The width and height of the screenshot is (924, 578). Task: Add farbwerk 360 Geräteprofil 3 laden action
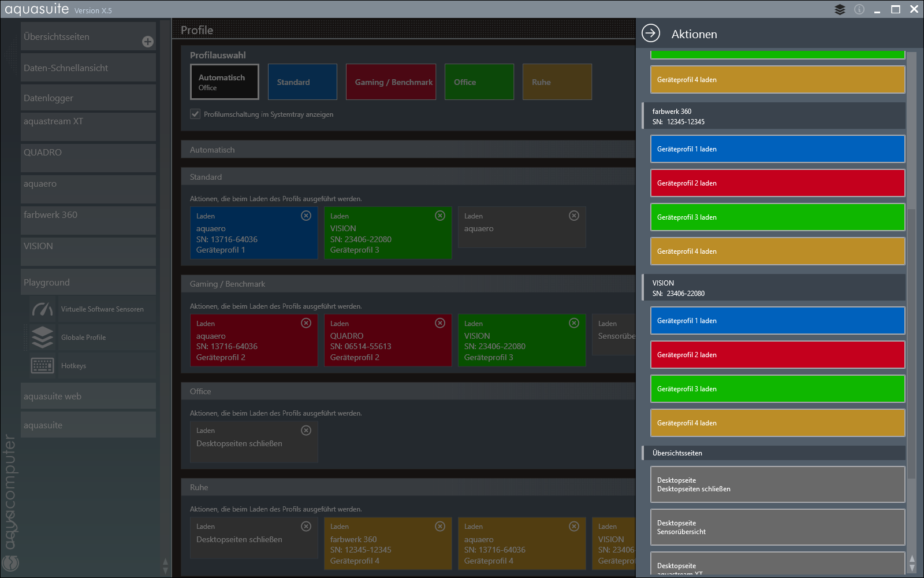pyautogui.click(x=777, y=217)
